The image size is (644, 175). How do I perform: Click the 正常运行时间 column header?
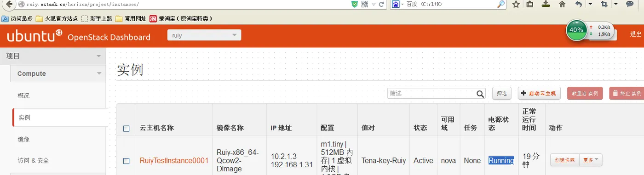tap(529, 119)
